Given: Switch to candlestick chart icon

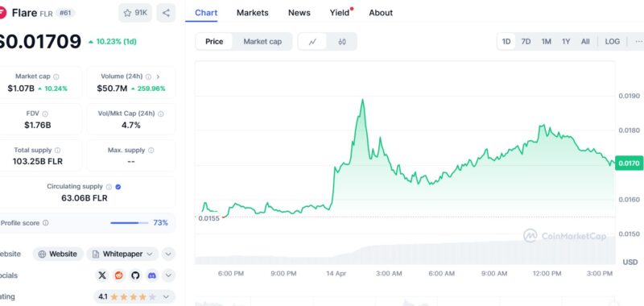Looking at the screenshot, I should [x=341, y=42].
